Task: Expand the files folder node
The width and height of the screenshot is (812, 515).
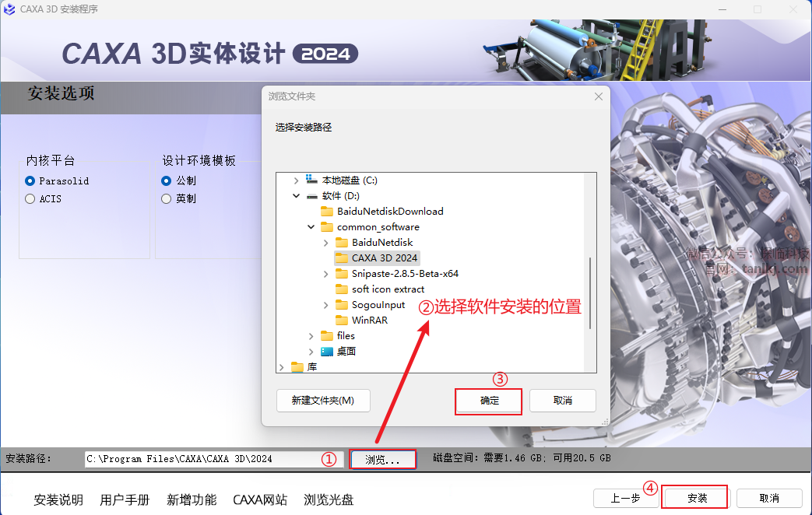Action: [x=311, y=336]
